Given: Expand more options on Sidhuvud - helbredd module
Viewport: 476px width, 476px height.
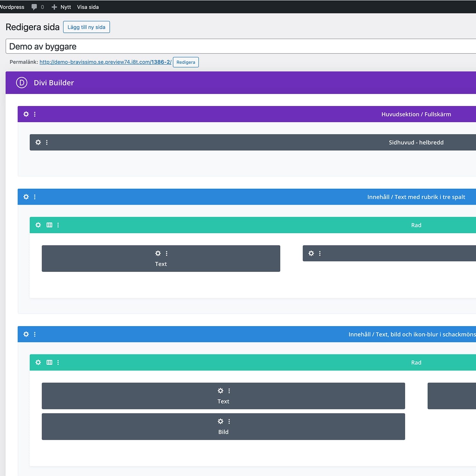Looking at the screenshot, I should tap(47, 142).
